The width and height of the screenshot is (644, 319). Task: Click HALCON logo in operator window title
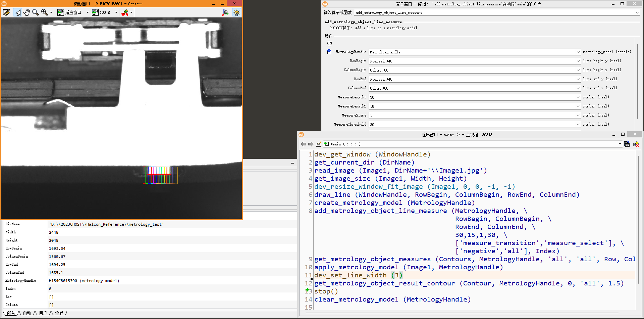click(x=325, y=4)
